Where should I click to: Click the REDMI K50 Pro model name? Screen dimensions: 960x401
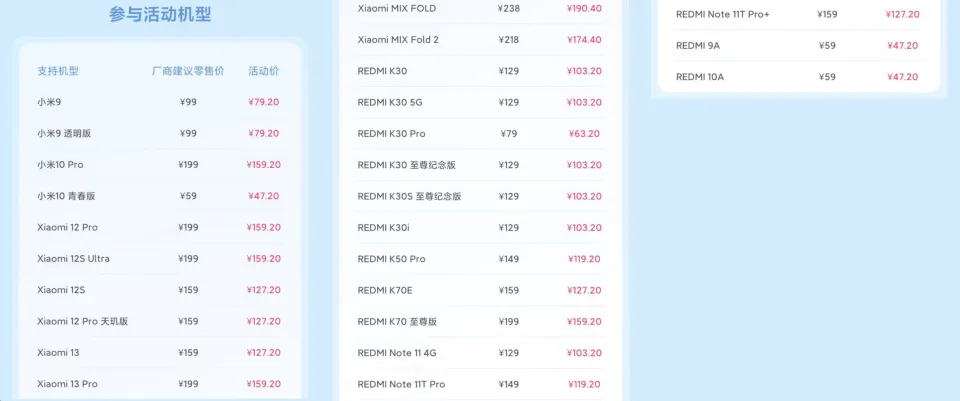pos(391,259)
